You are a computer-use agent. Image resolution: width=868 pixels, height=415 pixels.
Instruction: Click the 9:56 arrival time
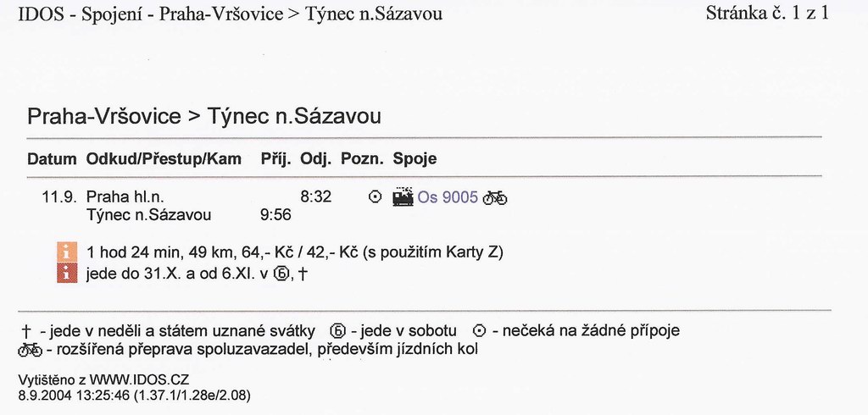275,215
